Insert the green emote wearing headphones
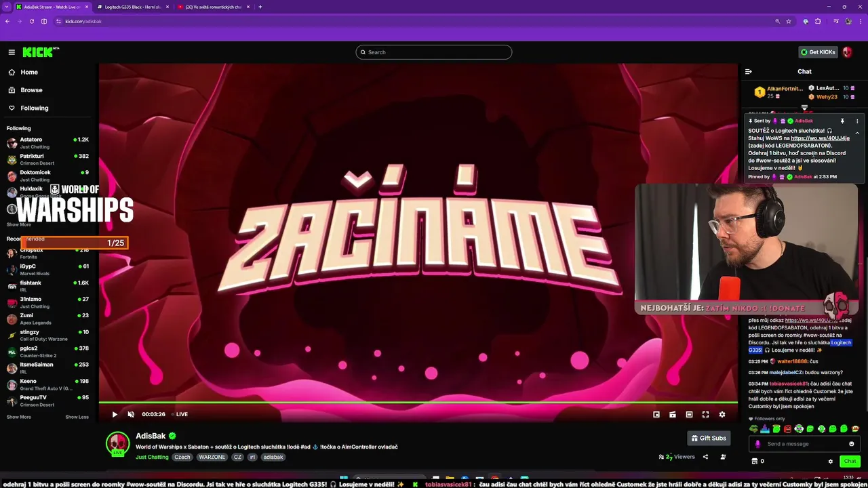 pyautogui.click(x=799, y=429)
